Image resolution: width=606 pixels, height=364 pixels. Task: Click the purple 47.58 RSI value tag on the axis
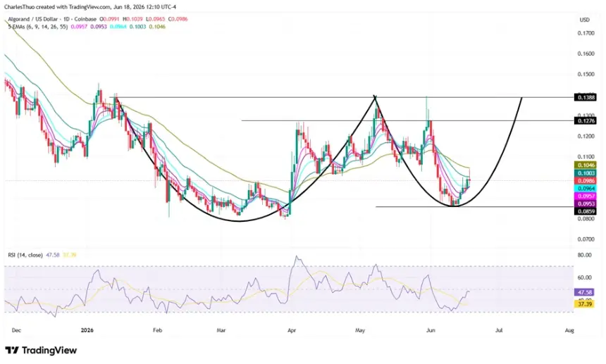pos(584,293)
